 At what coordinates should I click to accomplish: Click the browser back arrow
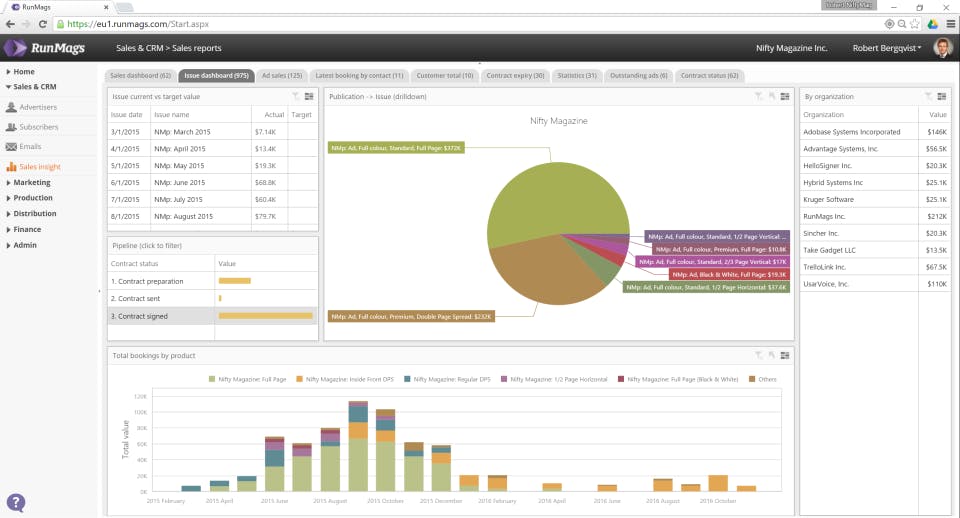click(x=10, y=24)
